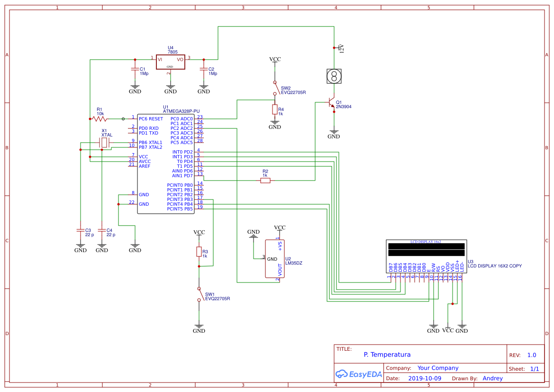
Task: Click capacitor C1 symbol near regulator input
Action: [135, 69]
